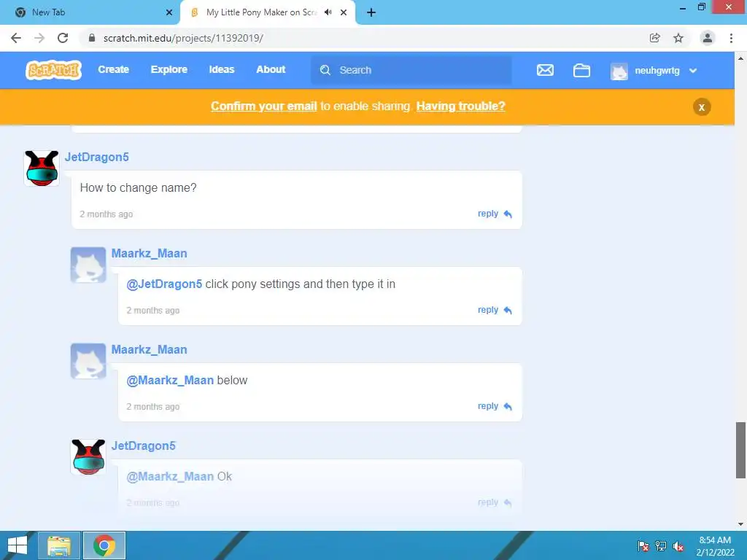Click the Action Center flag tray icon

643,546
